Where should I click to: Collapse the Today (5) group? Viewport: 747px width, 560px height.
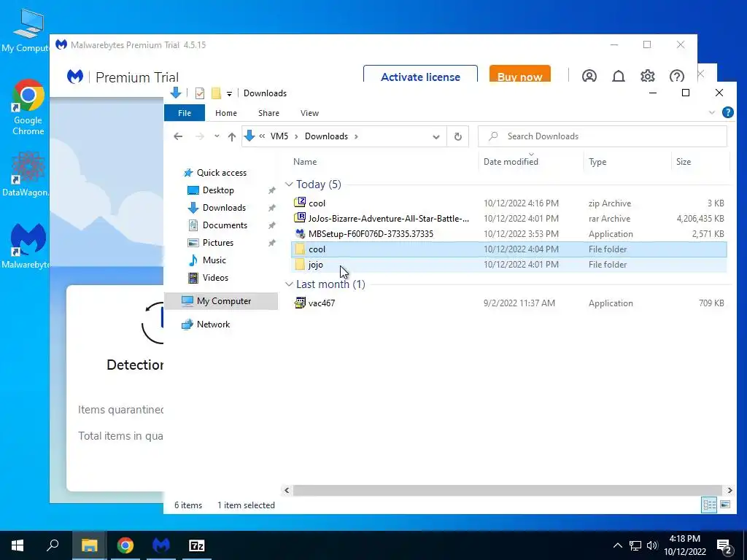click(289, 184)
